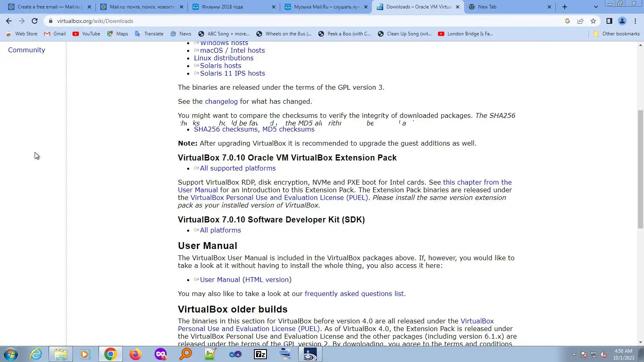Open Windows Explorer from the taskbar
The image size is (644, 362).
pyautogui.click(x=61, y=354)
